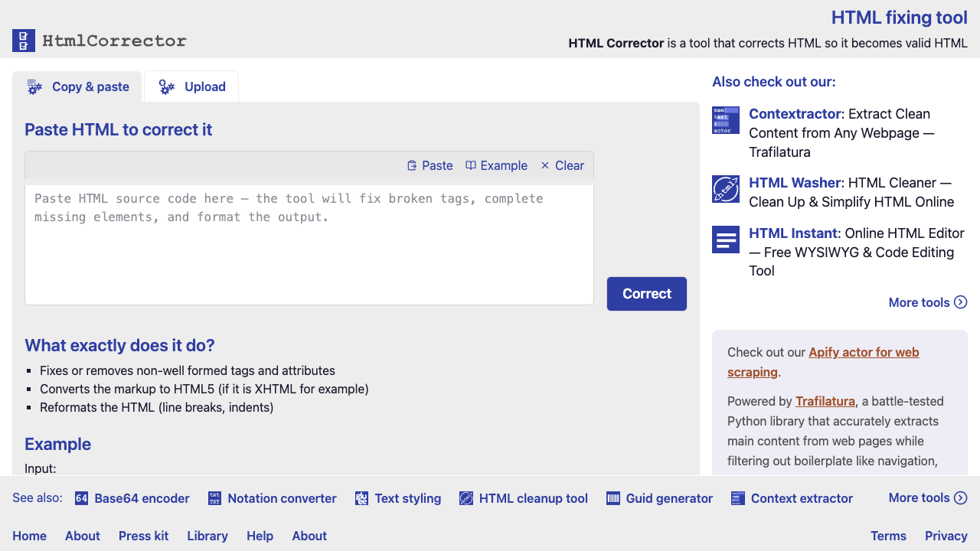Open More tools in the sidebar
The width and height of the screenshot is (980, 551).
927,302
